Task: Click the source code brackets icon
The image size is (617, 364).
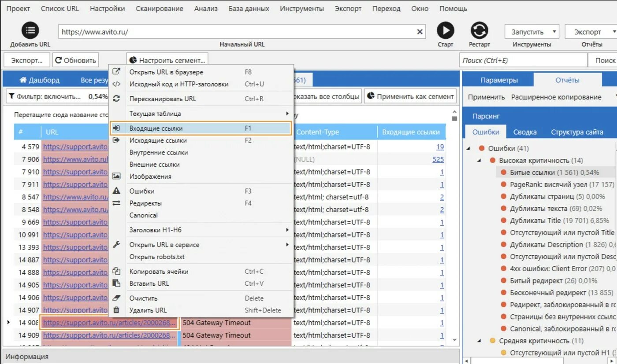Action: [116, 84]
